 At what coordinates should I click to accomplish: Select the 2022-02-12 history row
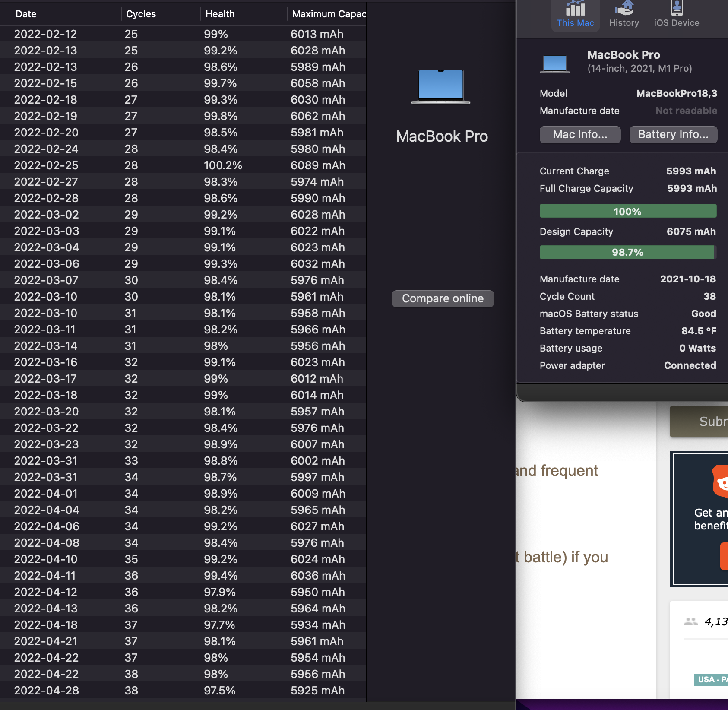pos(183,34)
